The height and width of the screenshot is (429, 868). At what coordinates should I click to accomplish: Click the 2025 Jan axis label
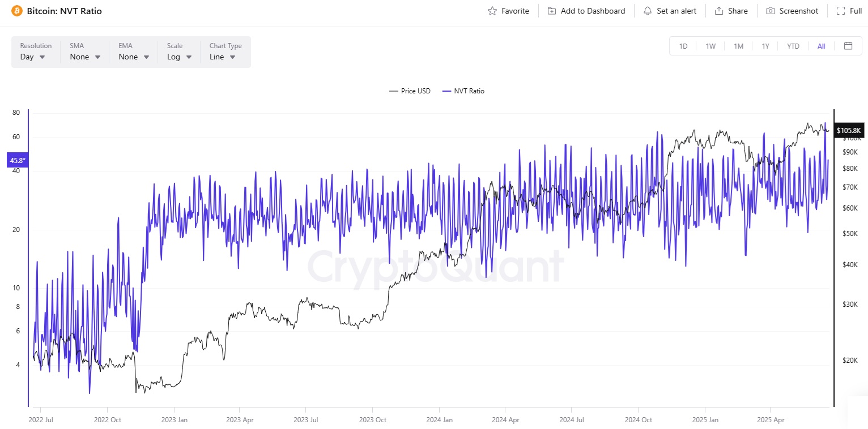[x=705, y=420]
